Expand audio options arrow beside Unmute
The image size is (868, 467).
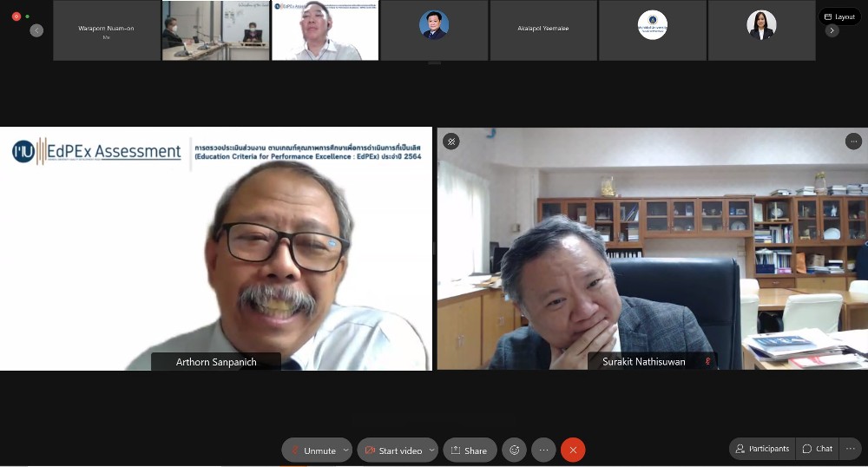[346, 450]
